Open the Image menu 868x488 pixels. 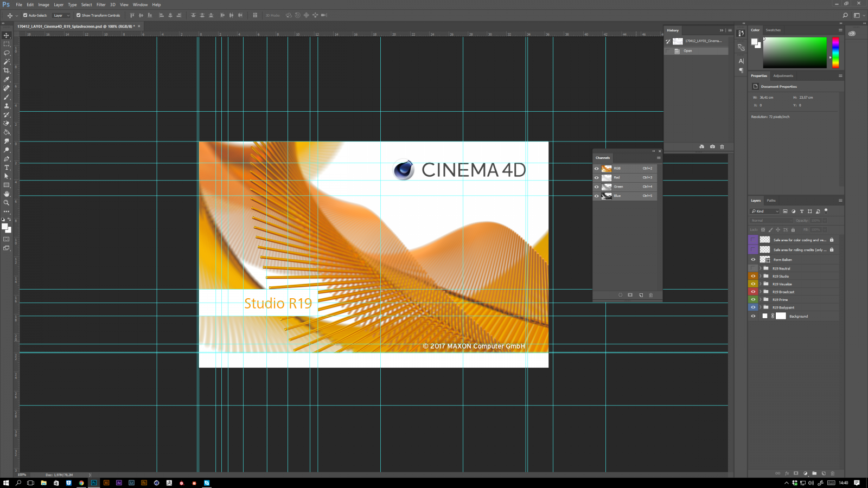click(x=43, y=4)
